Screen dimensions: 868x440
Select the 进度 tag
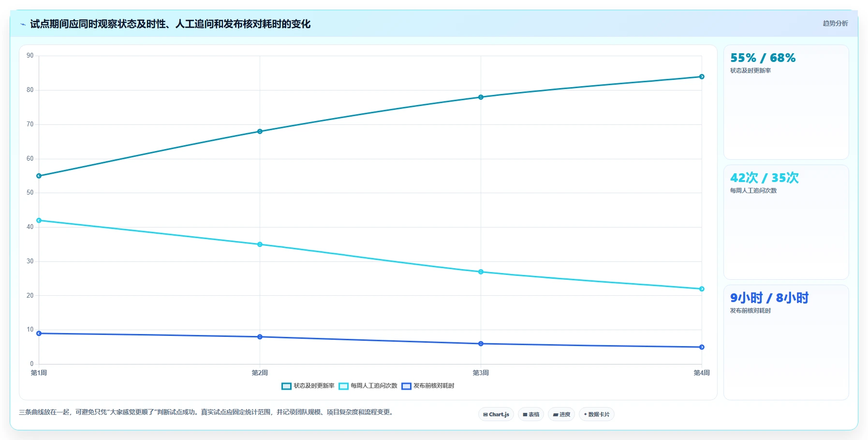[x=561, y=414]
